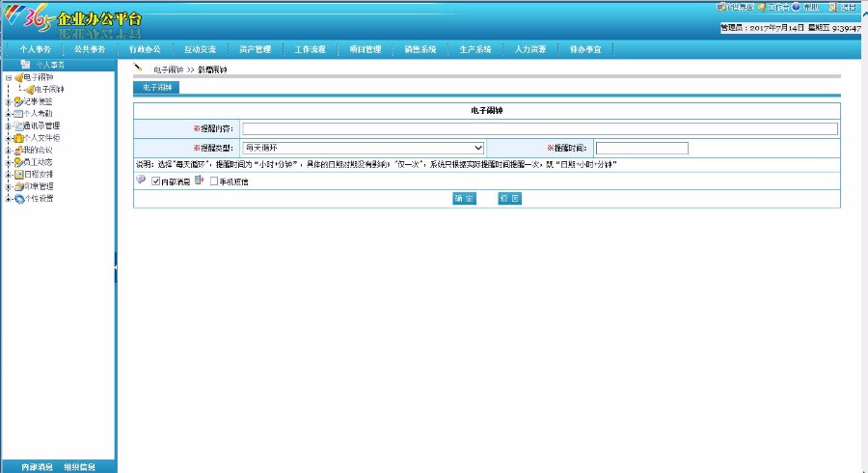The height and width of the screenshot is (473, 868).
Task: Expand the 员工动态 tree node
Action: tap(9, 163)
